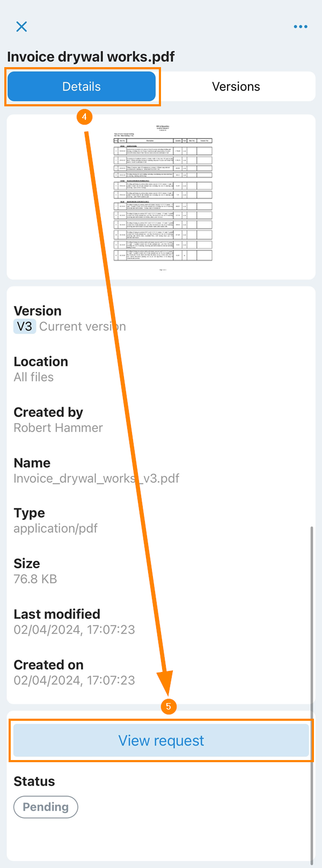Click the Location value All files

(34, 377)
